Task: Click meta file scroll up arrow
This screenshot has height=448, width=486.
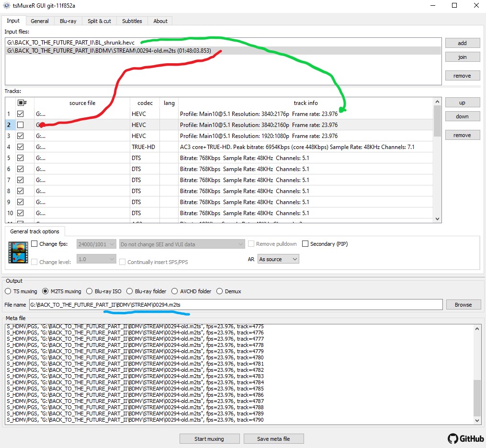Action: 477,329
